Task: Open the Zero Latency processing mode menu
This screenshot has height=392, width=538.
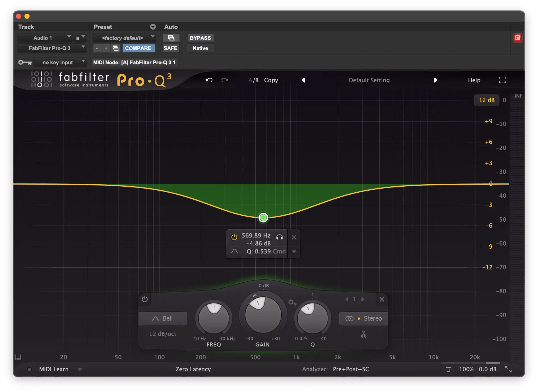Action: 193,369
